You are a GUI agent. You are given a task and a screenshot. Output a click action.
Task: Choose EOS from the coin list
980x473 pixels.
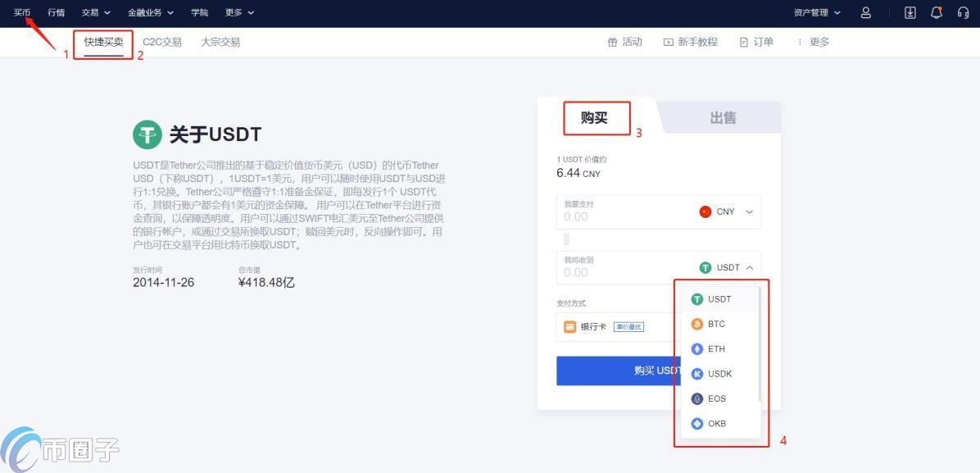click(696, 398)
